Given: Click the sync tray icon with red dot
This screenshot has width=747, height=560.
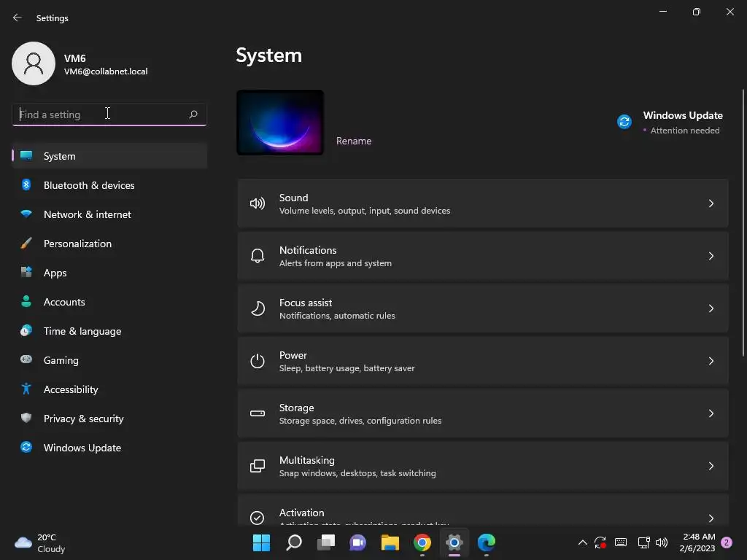Looking at the screenshot, I should click(600, 542).
